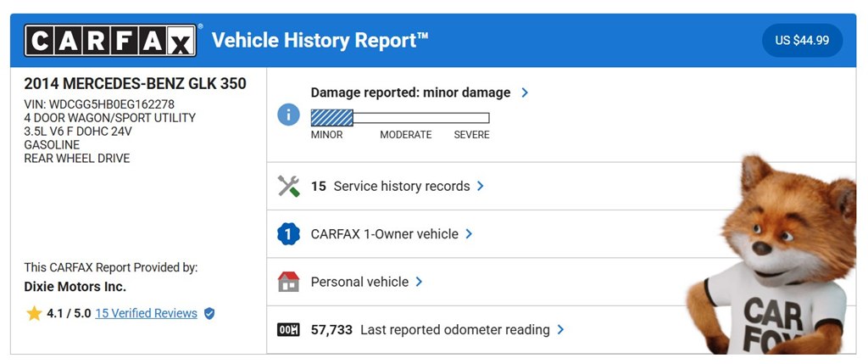Click the odometer counter icon
This screenshot has width=868, height=364.
[288, 330]
